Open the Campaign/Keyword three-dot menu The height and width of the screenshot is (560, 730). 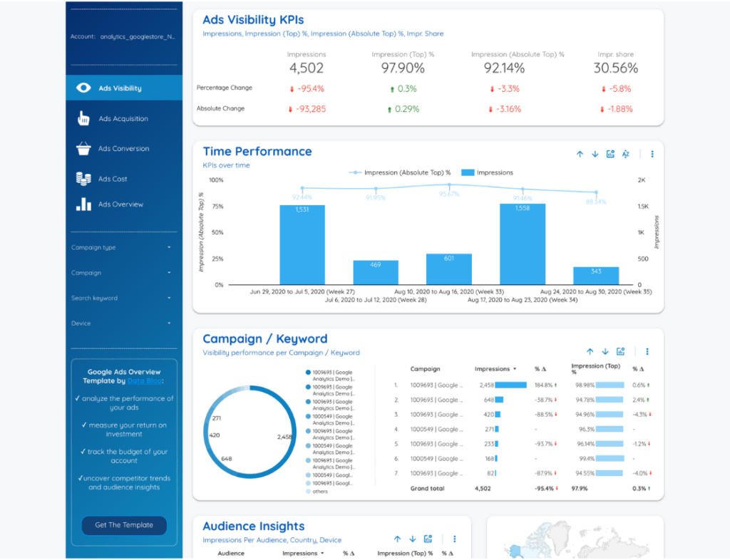click(647, 351)
